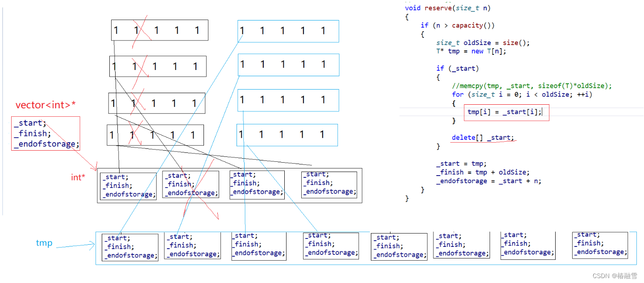The height and width of the screenshot is (283, 644).
Task: Select the T* tmp = new T[n] line
Action: tap(471, 51)
